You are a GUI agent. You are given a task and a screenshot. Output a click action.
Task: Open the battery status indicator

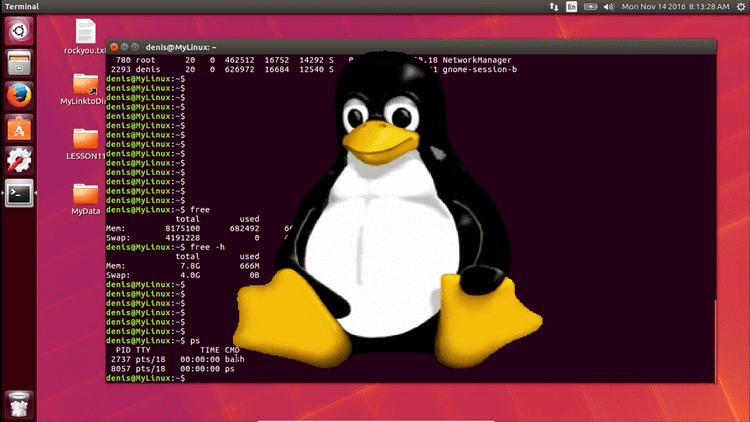(x=590, y=7)
